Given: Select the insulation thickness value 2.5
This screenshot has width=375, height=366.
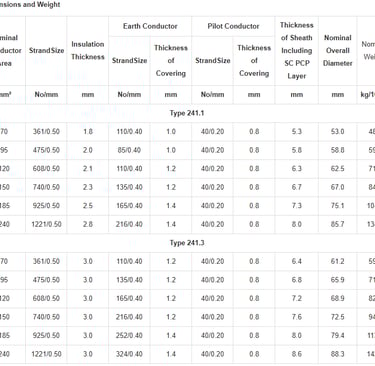Looking at the screenshot, I should click(88, 206).
